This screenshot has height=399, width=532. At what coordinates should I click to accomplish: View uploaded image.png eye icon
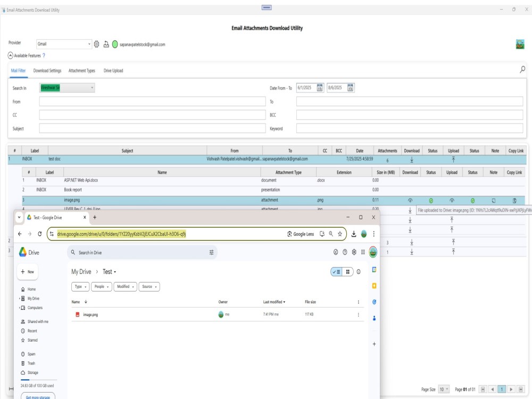pos(452,201)
